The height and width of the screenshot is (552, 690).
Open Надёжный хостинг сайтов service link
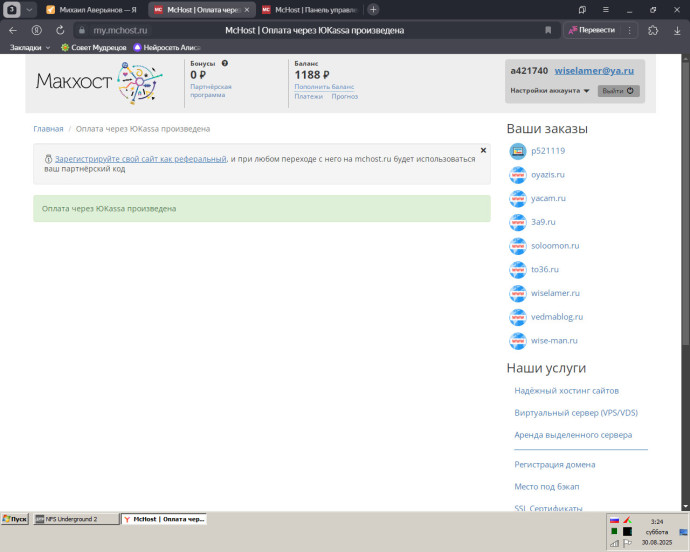[x=566, y=391]
